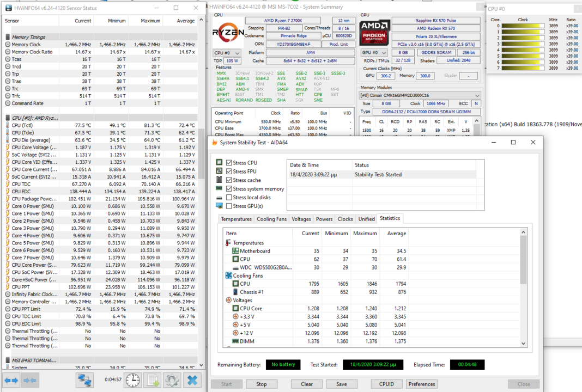
Task: Click the Maximum column header in Statistics
Action: pos(365,233)
